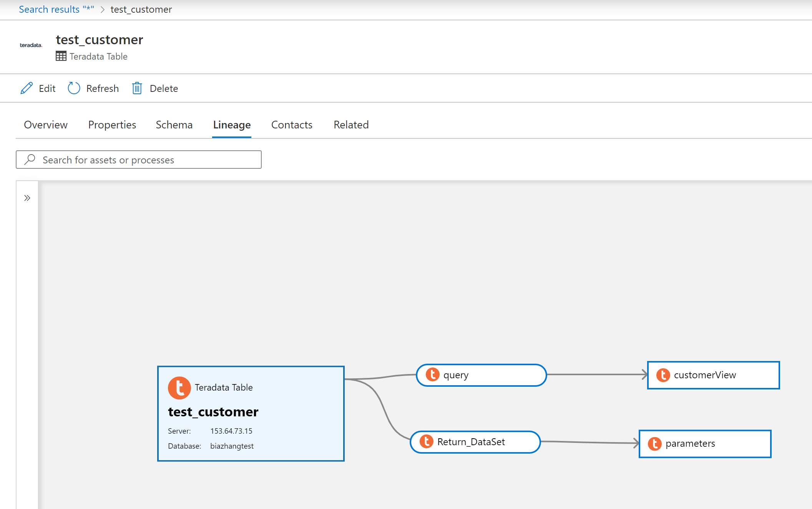Viewport: 812px width, 509px height.
Task: Click on the customerView destination node
Action: coord(713,375)
